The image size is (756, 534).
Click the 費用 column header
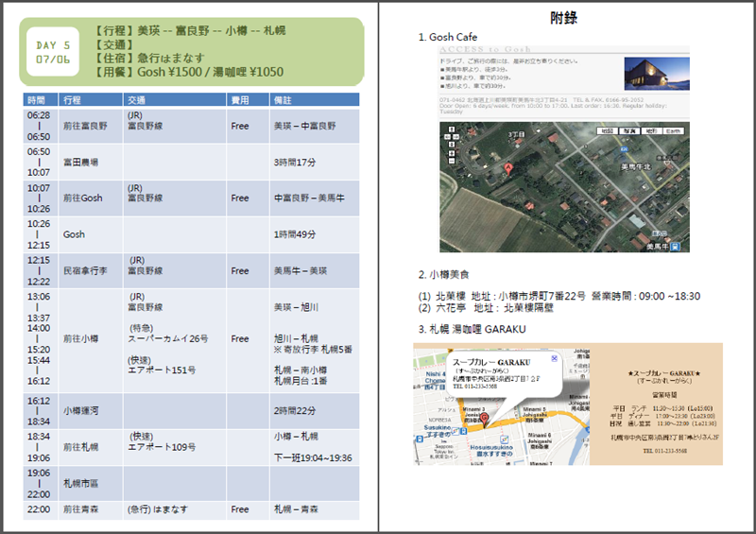tap(248, 100)
